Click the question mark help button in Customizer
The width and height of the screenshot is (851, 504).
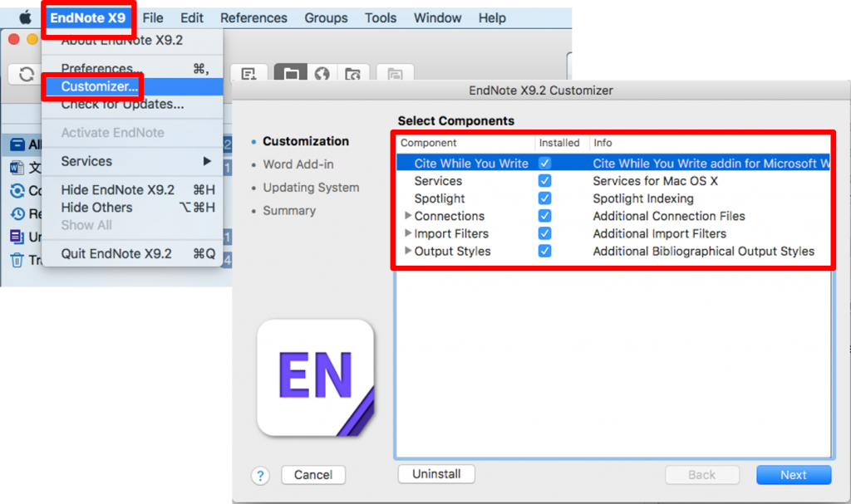(x=260, y=476)
